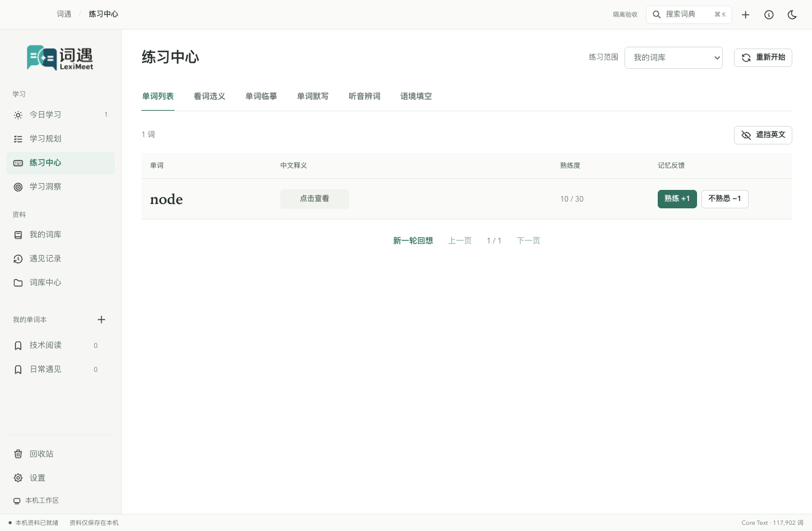The width and height of the screenshot is (812, 531).
Task: Open the info icon in top bar
Action: tap(769, 15)
